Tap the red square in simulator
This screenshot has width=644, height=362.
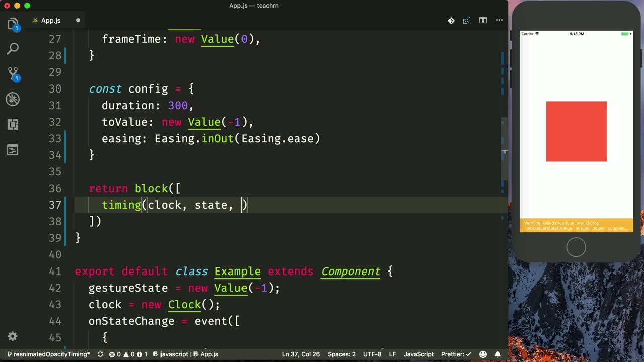click(576, 131)
